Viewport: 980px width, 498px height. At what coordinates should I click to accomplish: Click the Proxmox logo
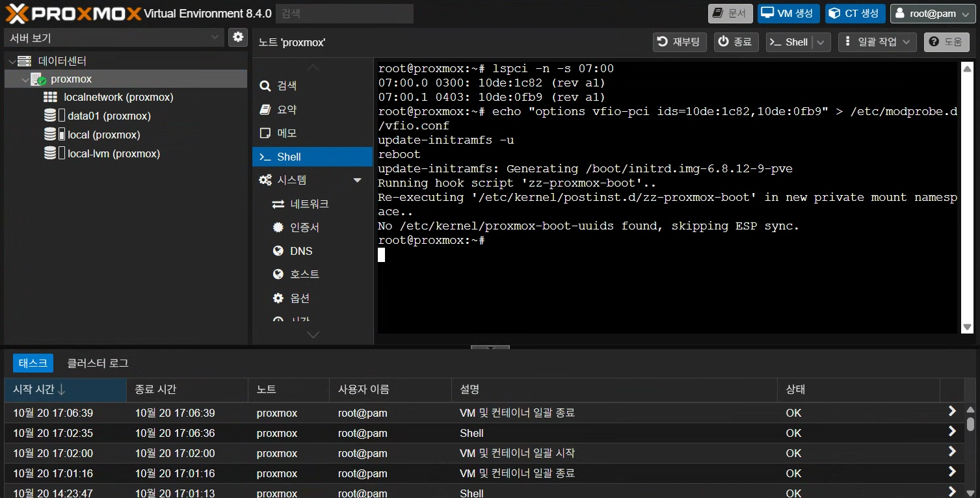(x=73, y=14)
